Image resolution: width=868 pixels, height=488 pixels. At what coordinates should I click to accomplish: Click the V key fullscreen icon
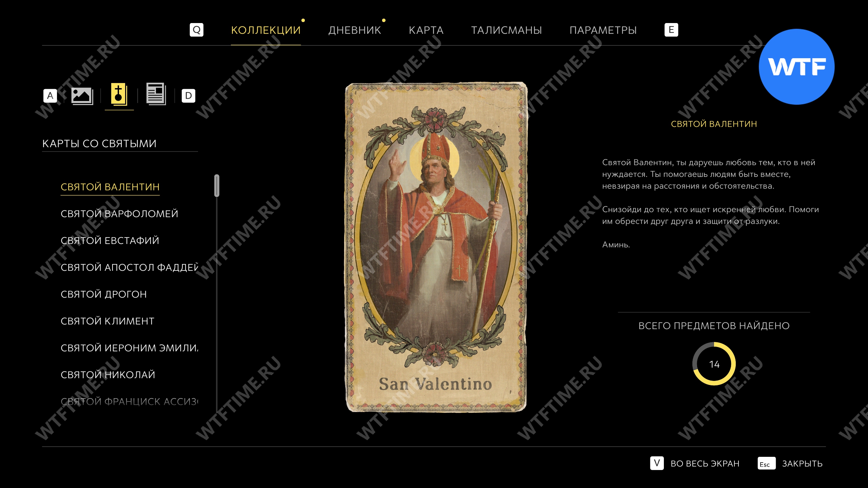pyautogui.click(x=657, y=463)
